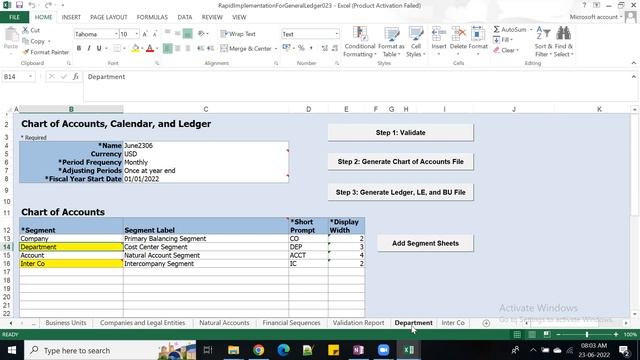
Task: Switch to Page Layout view in status bar
Action: pyautogui.click(x=532, y=335)
